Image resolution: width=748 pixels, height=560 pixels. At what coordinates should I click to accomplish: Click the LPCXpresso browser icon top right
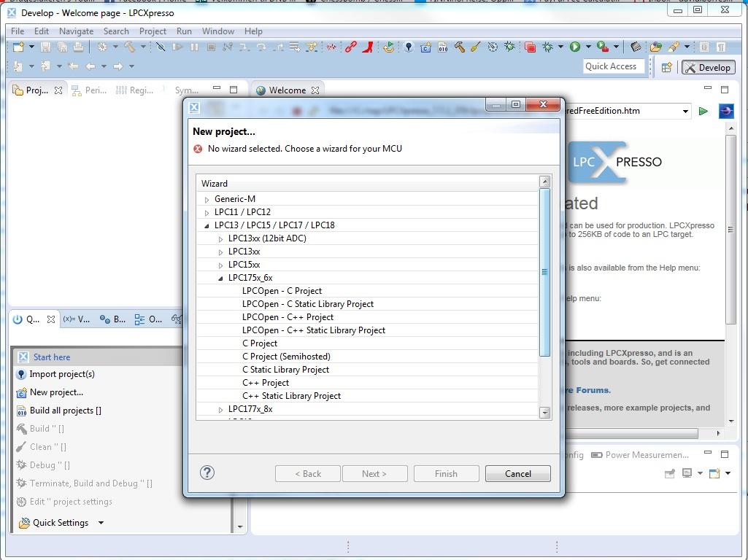tap(725, 111)
